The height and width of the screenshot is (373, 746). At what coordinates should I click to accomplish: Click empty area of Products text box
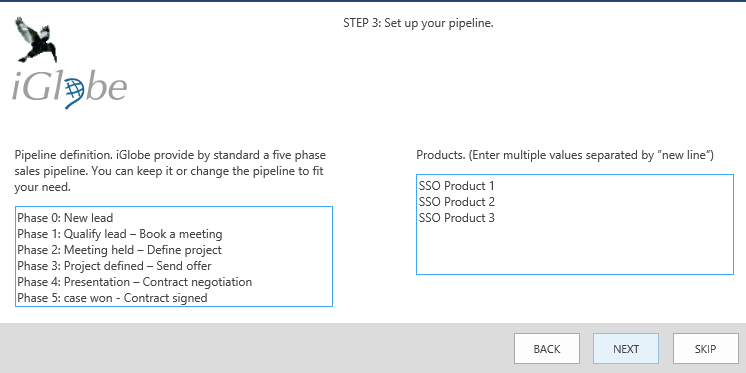[x=575, y=250]
